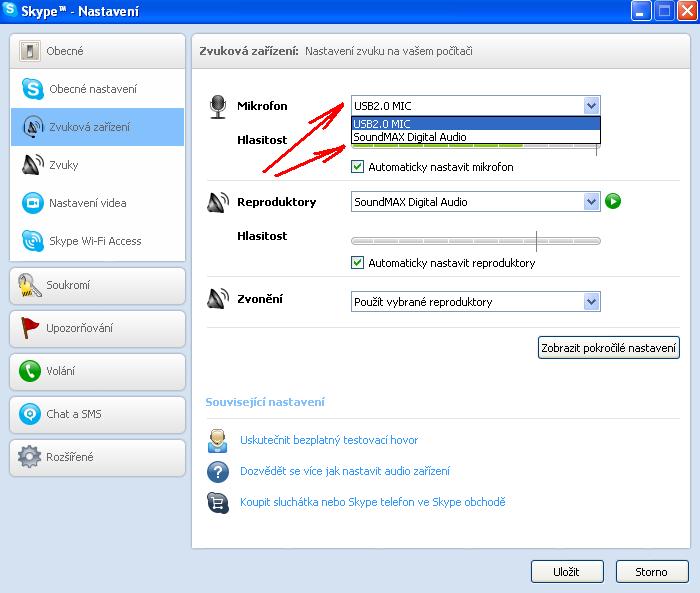Viewport: 700px width, 593px height.
Task: Expand the Upozorňování section
Action: coord(97,329)
